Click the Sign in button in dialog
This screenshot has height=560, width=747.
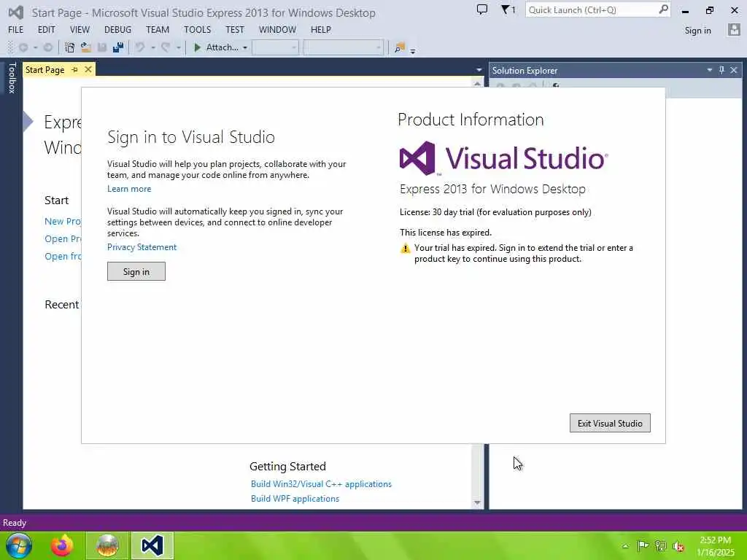[x=136, y=271]
